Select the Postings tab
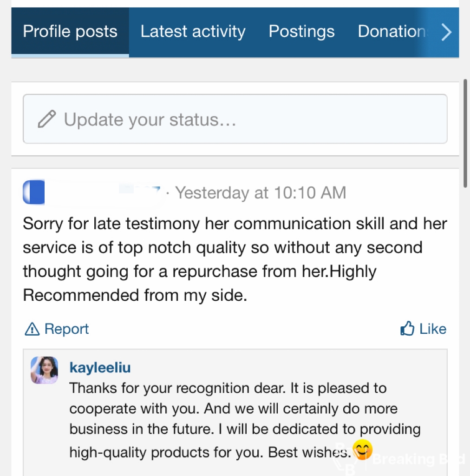 [x=301, y=32]
